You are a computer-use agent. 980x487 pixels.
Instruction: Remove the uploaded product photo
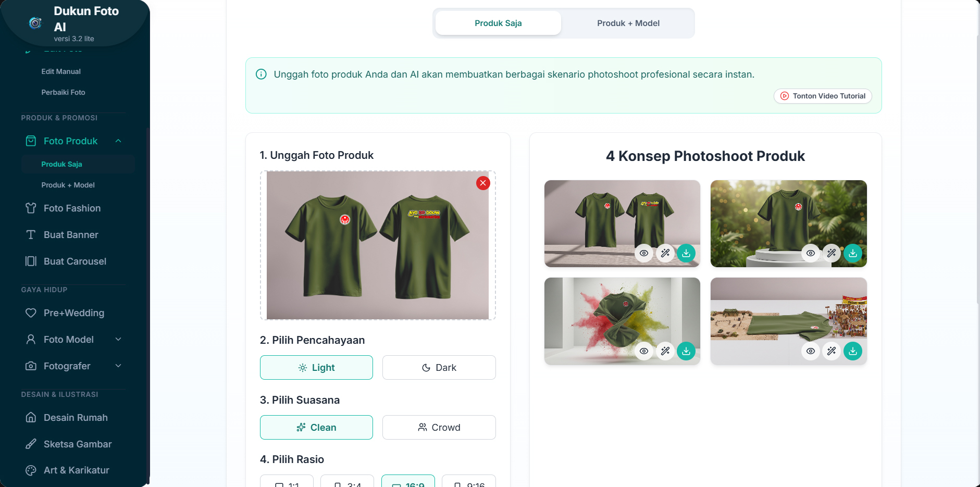pos(483,183)
